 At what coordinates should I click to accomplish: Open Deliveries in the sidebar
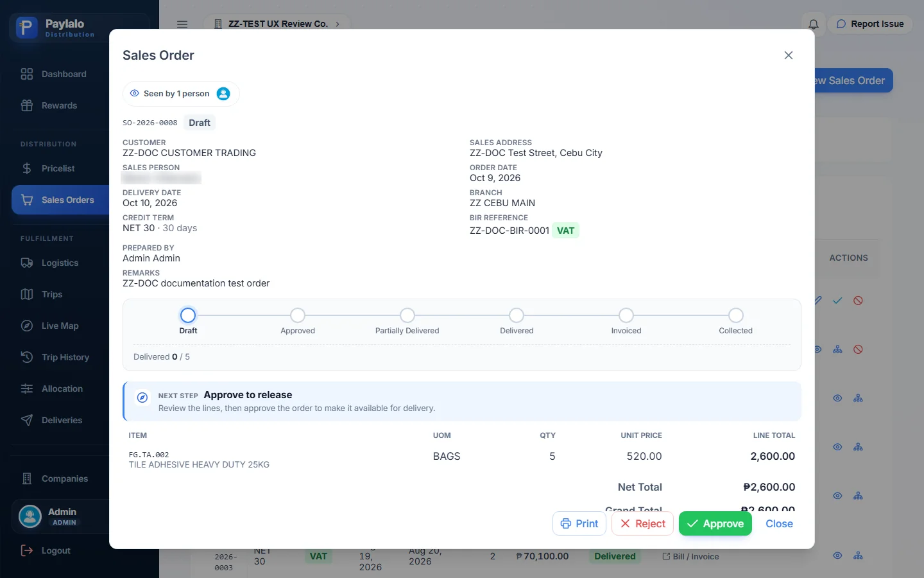[60, 420]
